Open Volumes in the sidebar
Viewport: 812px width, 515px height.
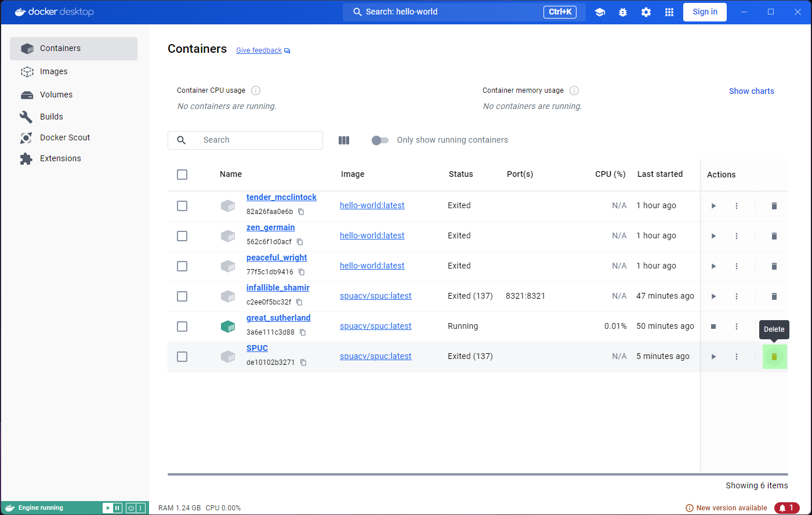click(x=74, y=95)
